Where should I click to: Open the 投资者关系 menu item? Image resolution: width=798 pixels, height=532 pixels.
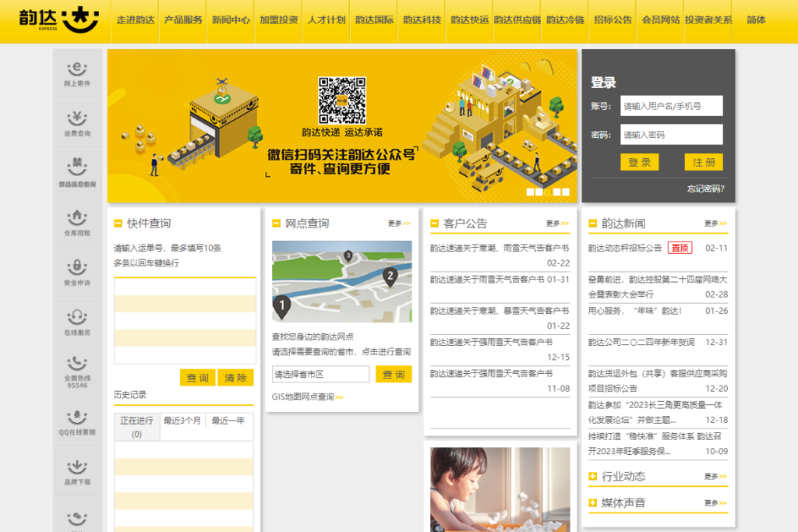708,20
